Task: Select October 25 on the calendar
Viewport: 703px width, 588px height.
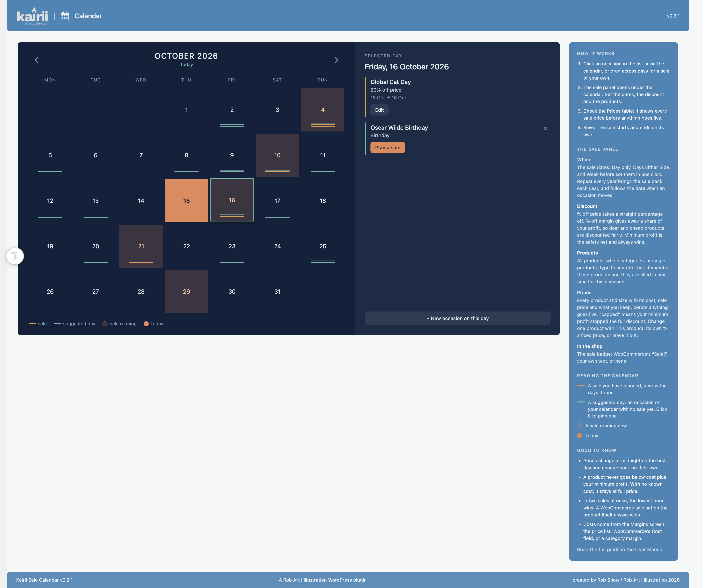Action: click(x=323, y=246)
